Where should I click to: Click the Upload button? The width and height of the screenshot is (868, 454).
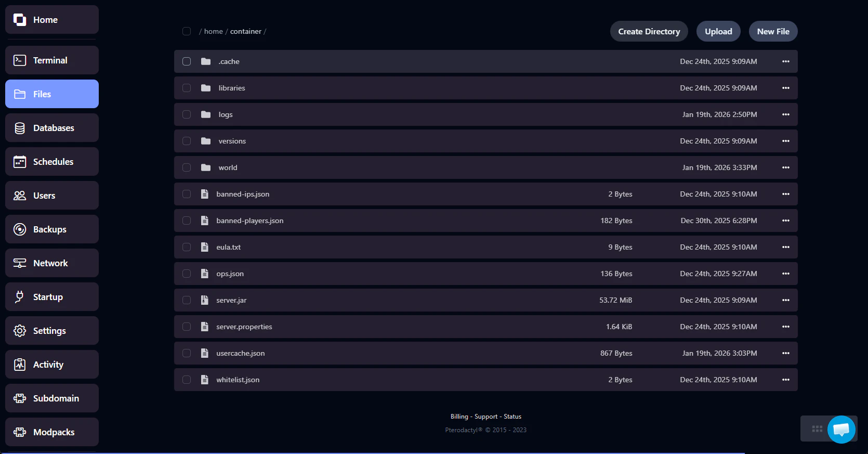pos(718,31)
